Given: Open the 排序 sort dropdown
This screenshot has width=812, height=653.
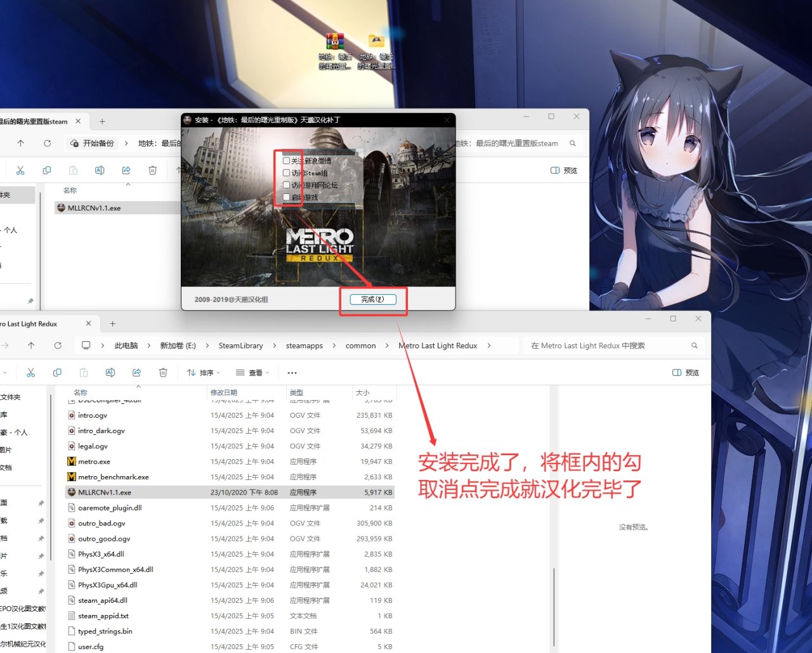Looking at the screenshot, I should tap(204, 373).
